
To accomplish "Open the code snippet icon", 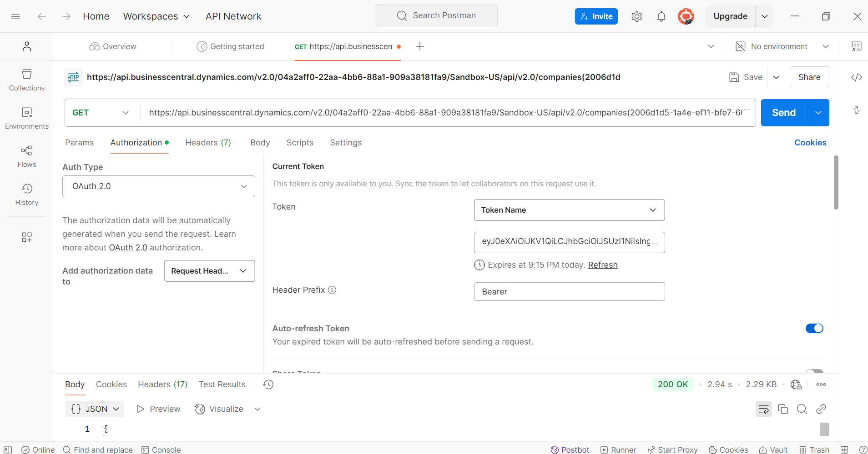I will pyautogui.click(x=857, y=77).
